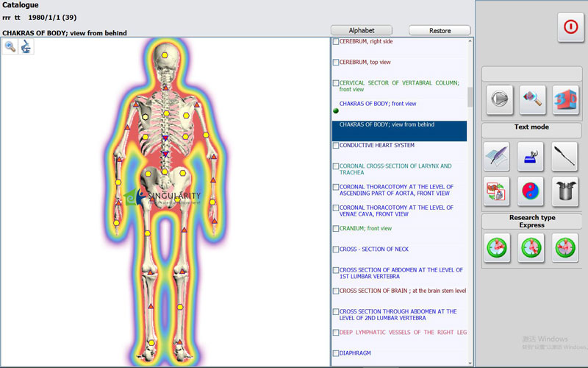Click the red power exit button
Screen dimensions: 588x368
(570, 27)
